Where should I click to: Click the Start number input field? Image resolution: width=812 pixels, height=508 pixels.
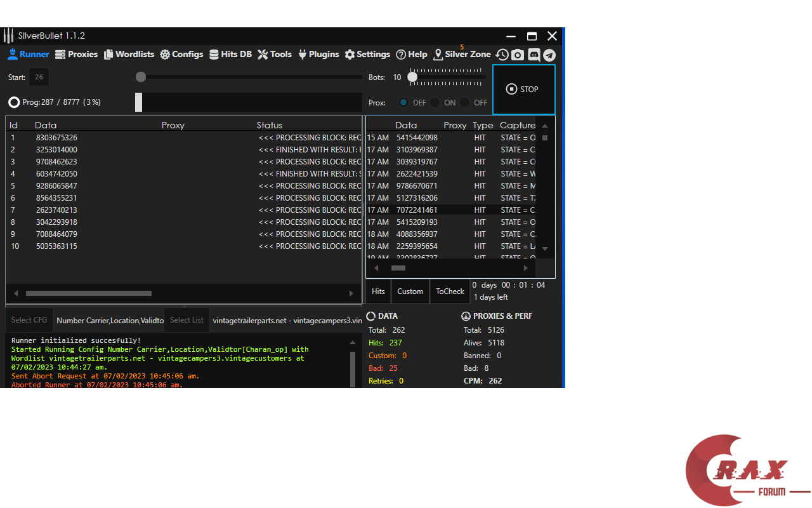39,77
